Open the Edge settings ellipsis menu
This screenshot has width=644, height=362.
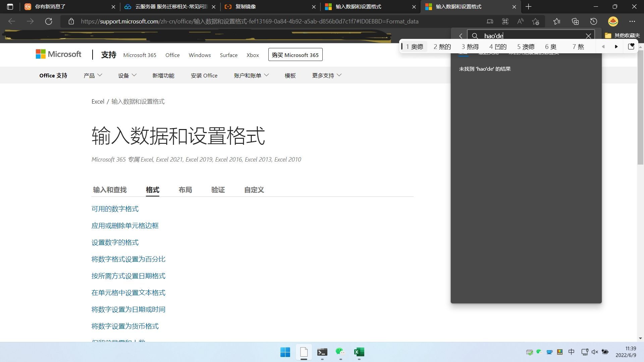(x=632, y=21)
